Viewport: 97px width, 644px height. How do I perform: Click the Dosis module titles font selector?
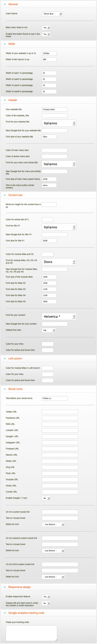tap(59, 262)
